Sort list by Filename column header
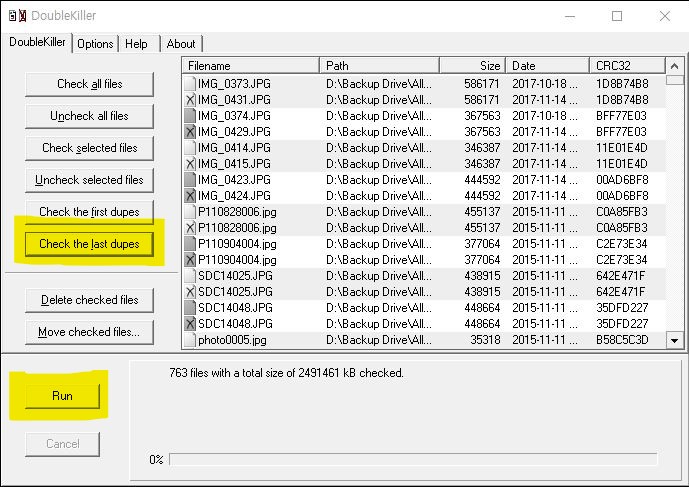 click(x=250, y=65)
